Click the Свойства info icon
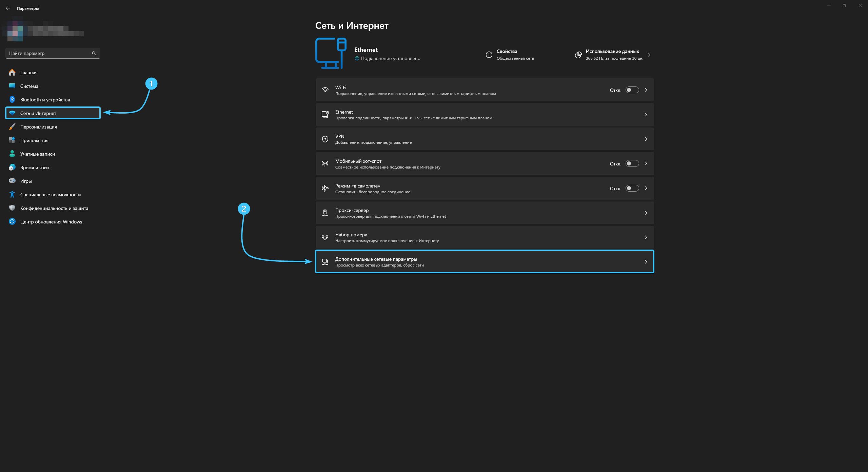868x472 pixels. coord(489,55)
